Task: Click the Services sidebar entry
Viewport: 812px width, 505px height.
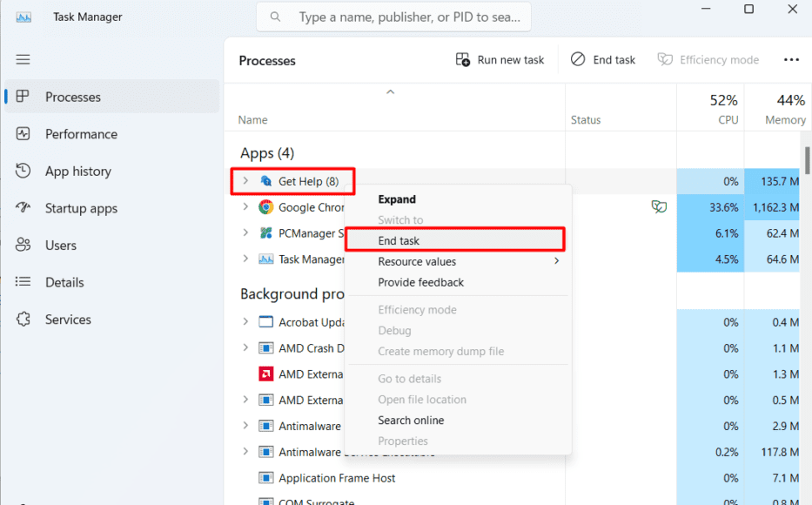Action: click(112, 319)
